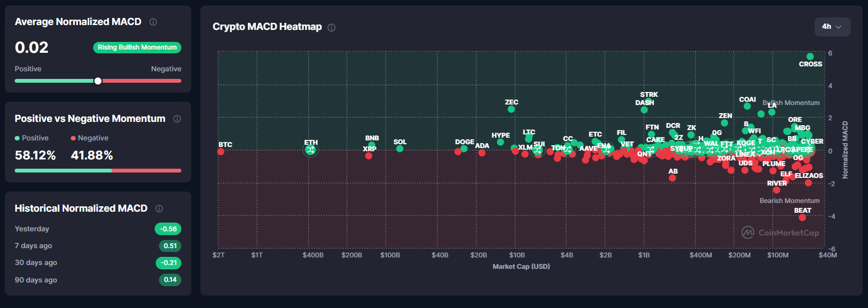Open the 4h timeframe dropdown
Screen dimensions: 868x308
point(832,27)
